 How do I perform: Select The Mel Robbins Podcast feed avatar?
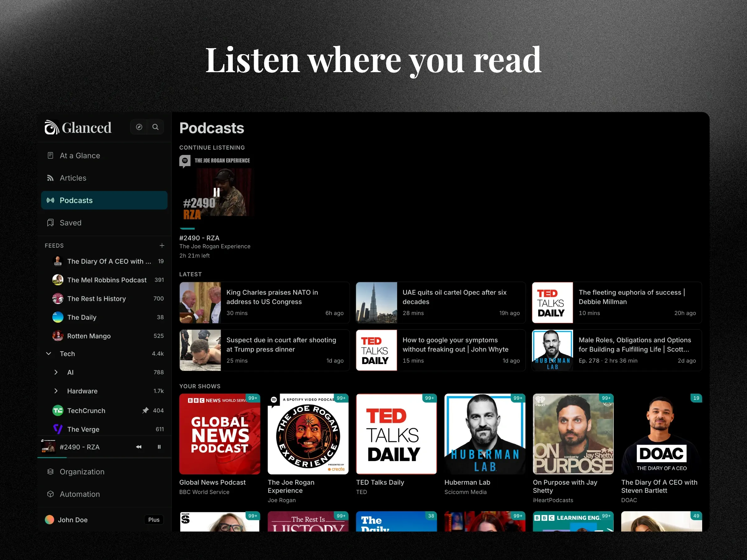[58, 280]
